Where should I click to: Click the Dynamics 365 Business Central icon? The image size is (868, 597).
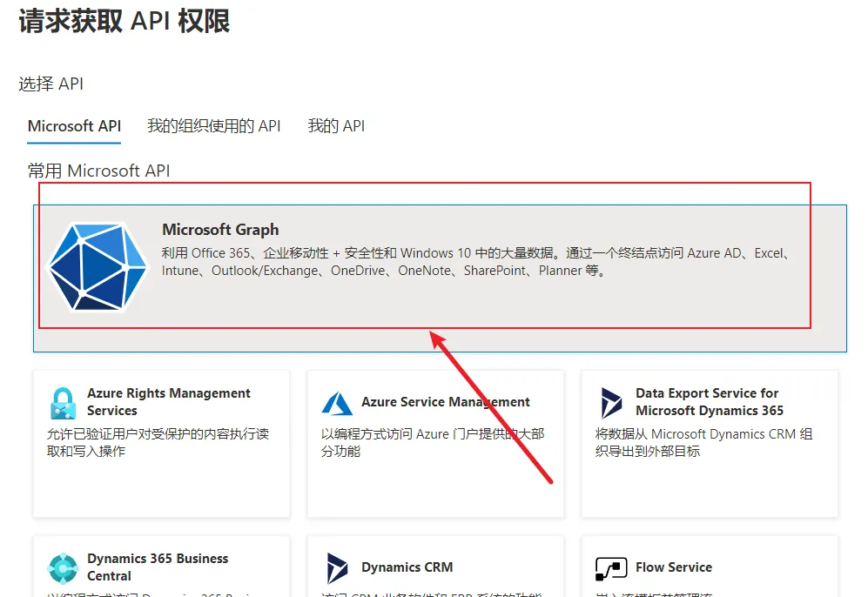(63, 568)
